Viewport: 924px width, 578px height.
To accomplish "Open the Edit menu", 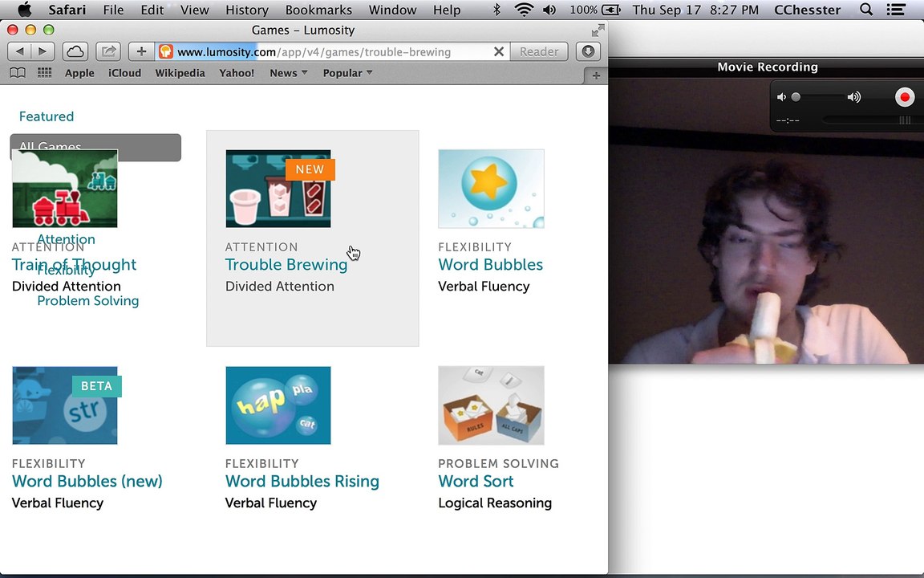I will tap(152, 10).
